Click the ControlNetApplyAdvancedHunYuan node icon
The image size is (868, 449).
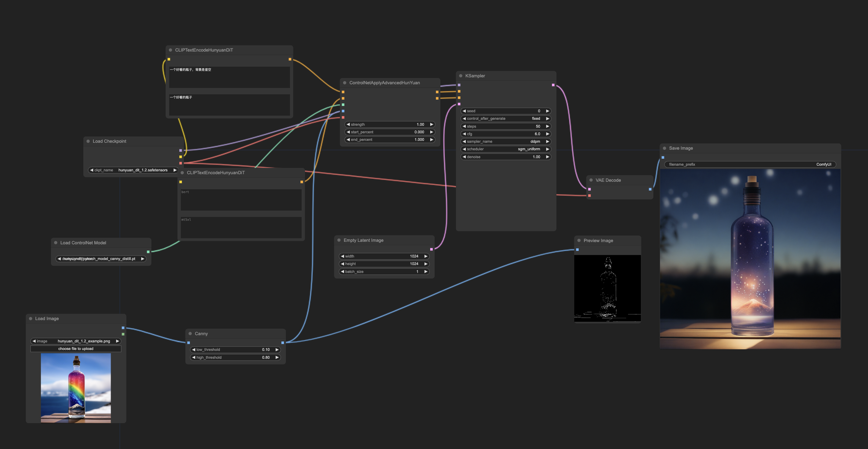click(x=345, y=82)
